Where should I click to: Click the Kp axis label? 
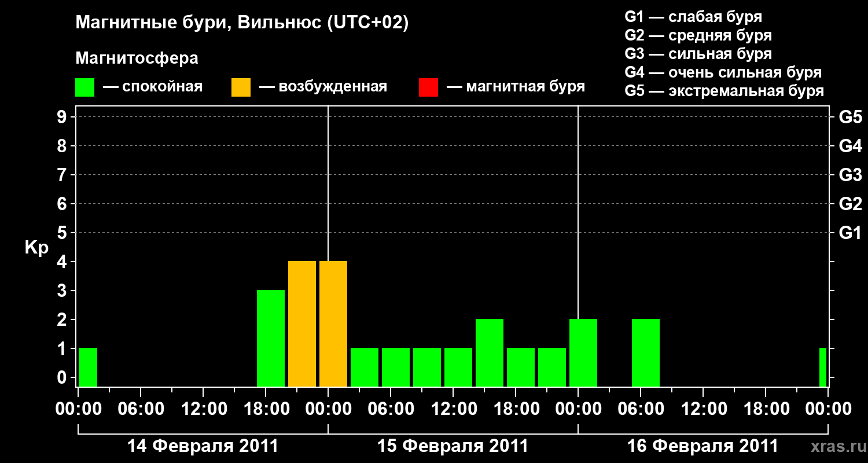36,249
